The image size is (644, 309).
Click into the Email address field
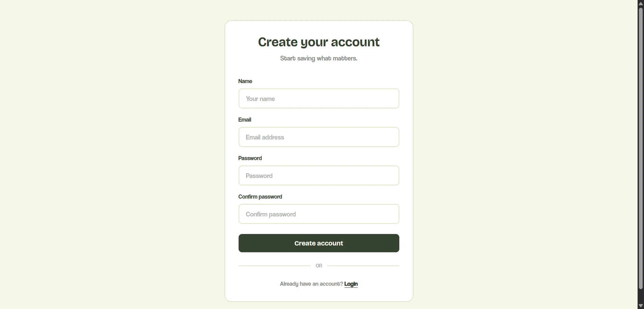[319, 137]
